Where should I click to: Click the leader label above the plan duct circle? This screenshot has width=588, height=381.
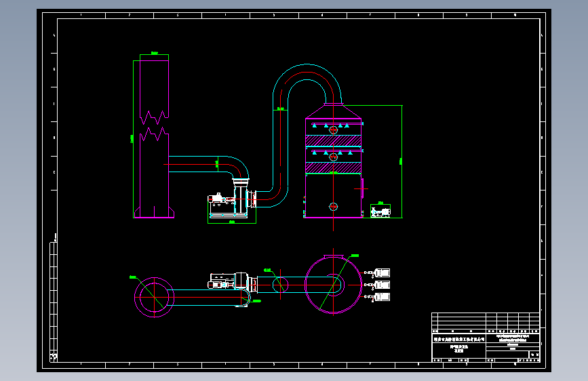pyautogui.click(x=267, y=270)
